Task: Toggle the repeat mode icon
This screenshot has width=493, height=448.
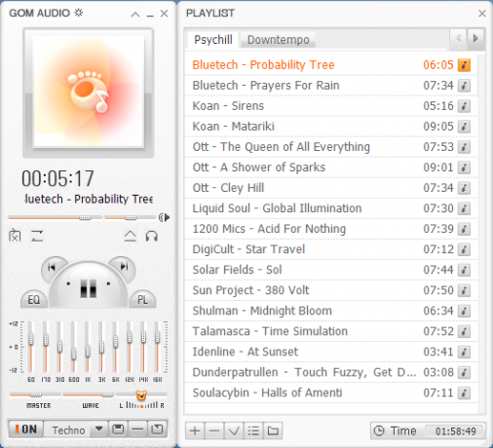Action: (x=37, y=236)
